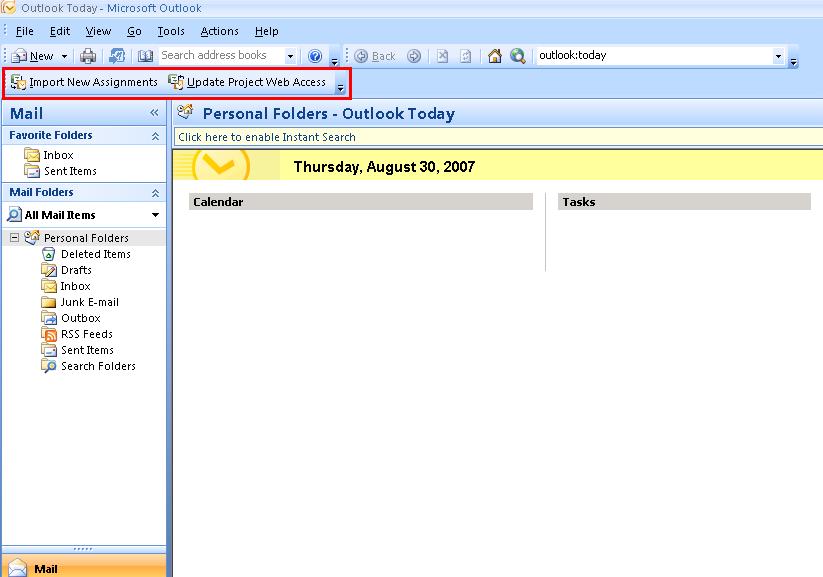
Task: Click the Refresh page icon
Action: [x=466, y=56]
